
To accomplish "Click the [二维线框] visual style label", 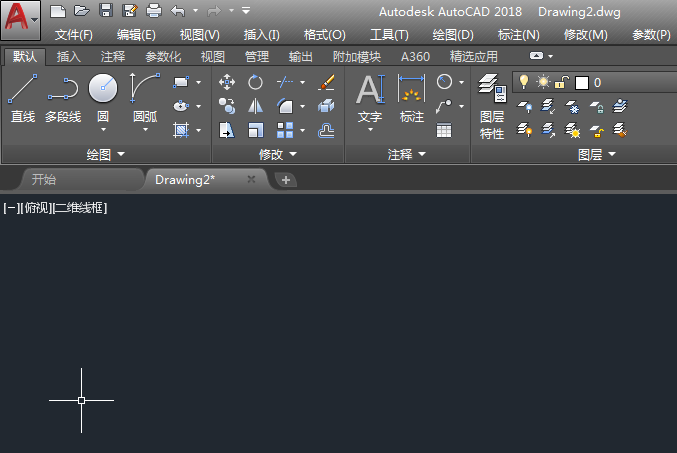I will [79, 208].
